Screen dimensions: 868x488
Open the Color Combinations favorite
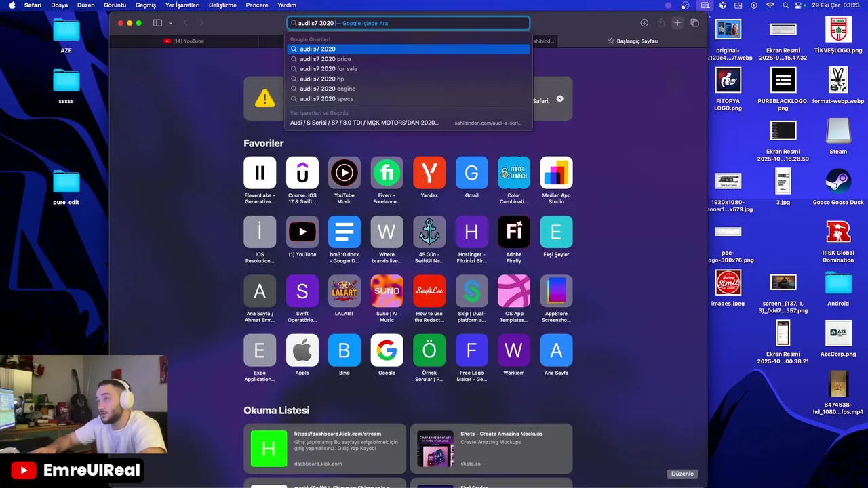coord(514,172)
